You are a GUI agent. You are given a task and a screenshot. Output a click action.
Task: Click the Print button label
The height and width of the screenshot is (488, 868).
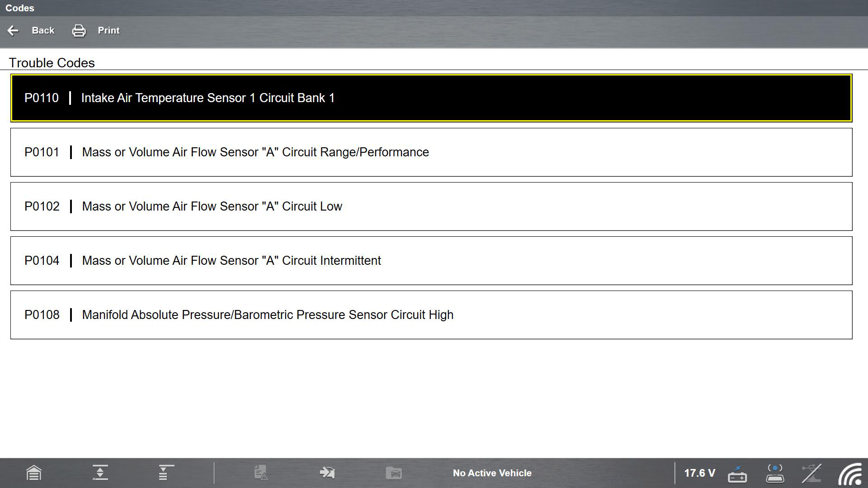click(108, 31)
